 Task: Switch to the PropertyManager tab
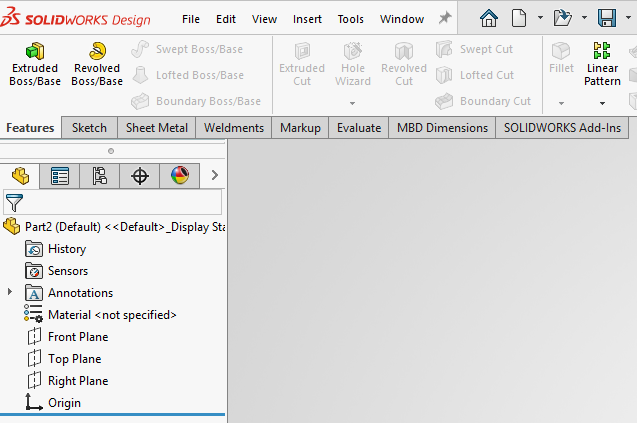pyautogui.click(x=60, y=176)
